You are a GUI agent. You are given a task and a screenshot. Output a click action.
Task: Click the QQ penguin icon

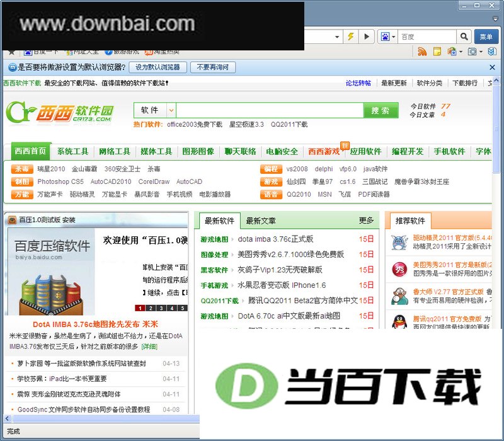point(399,321)
